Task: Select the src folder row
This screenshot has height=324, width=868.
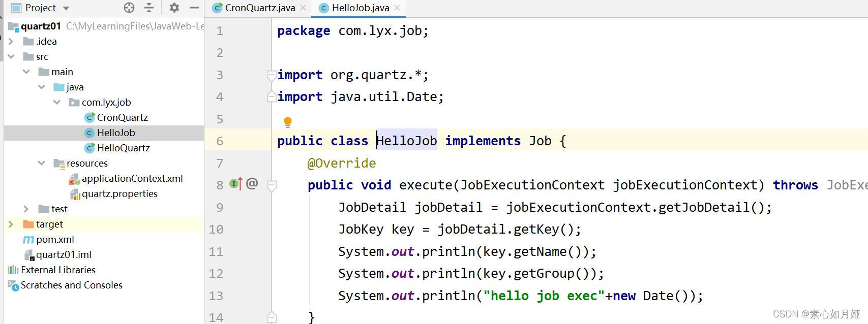Action: pyautogui.click(x=104, y=56)
